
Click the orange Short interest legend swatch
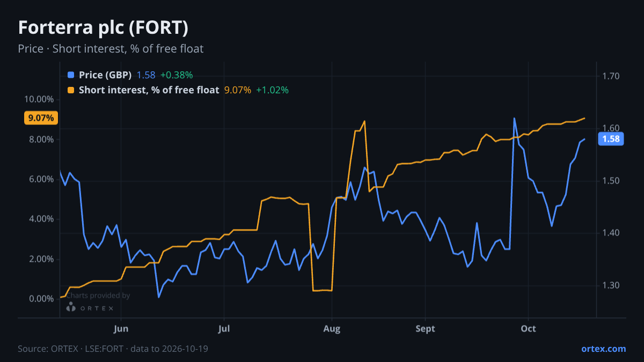click(x=71, y=90)
